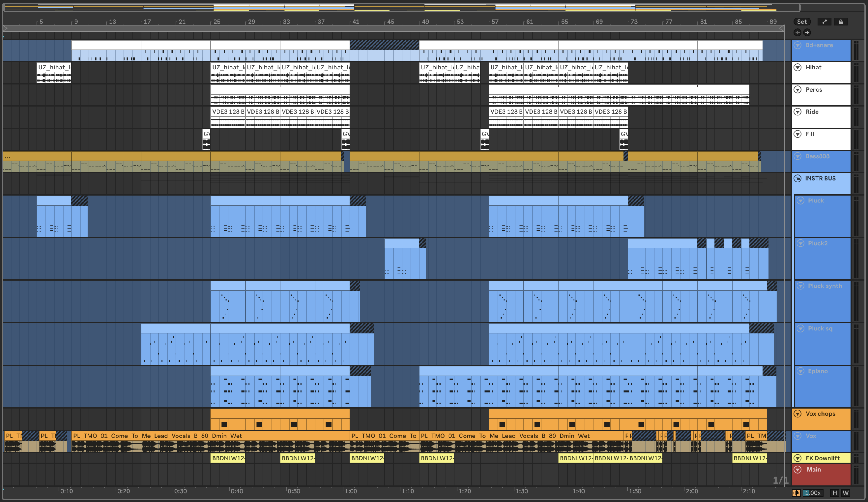868x502 pixels.
Task: Expand the Ride track triangle
Action: pyautogui.click(x=798, y=112)
